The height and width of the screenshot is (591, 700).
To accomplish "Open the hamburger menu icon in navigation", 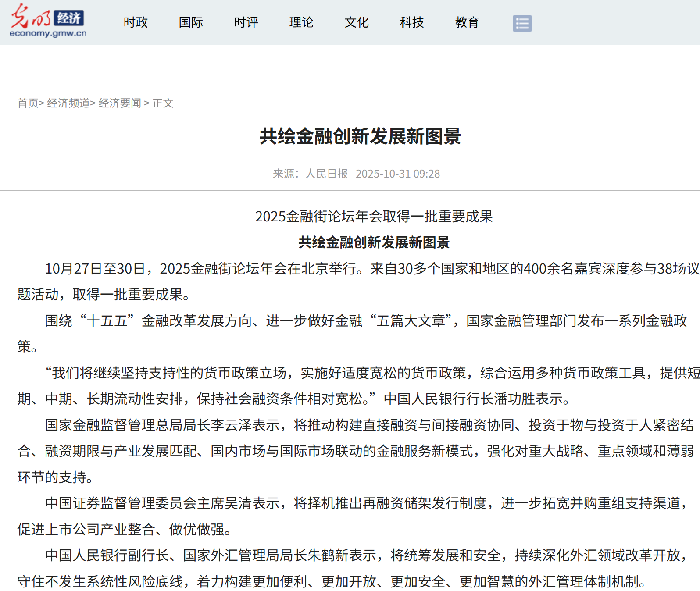I will tap(522, 23).
